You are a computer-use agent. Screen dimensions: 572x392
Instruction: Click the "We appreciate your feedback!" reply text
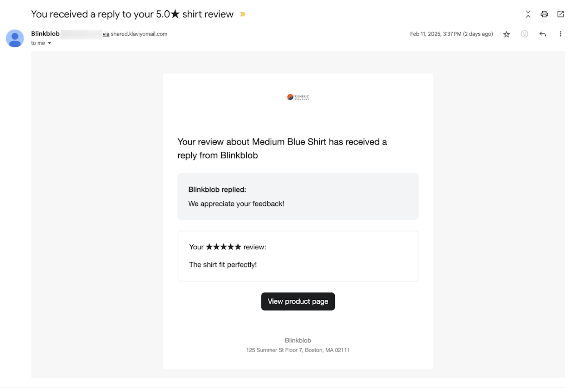point(236,204)
